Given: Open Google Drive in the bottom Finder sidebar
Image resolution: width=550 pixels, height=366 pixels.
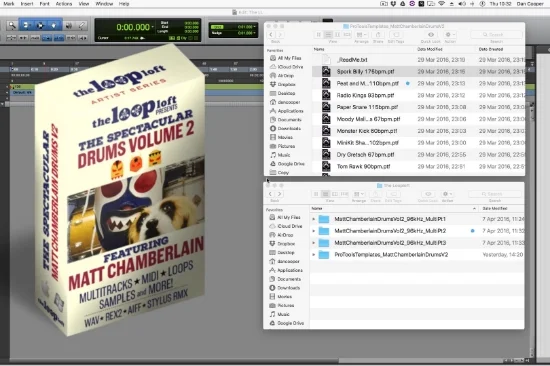Looking at the screenshot, I should click(287, 323).
